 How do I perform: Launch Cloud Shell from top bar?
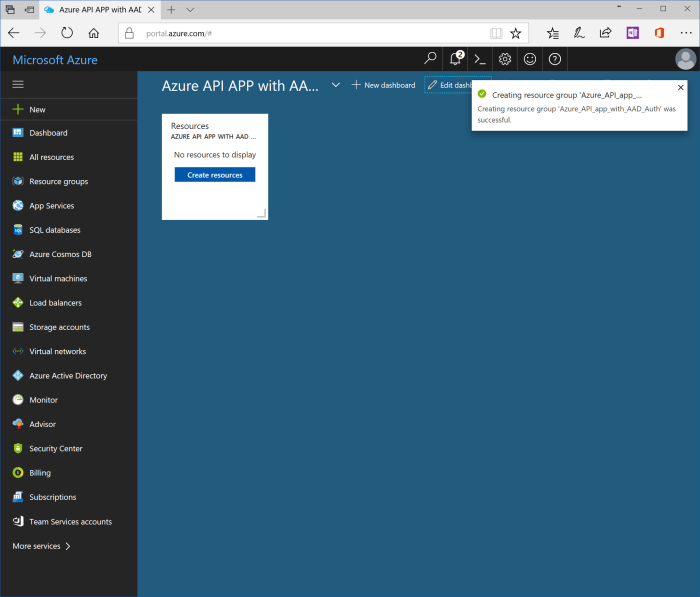coord(480,59)
